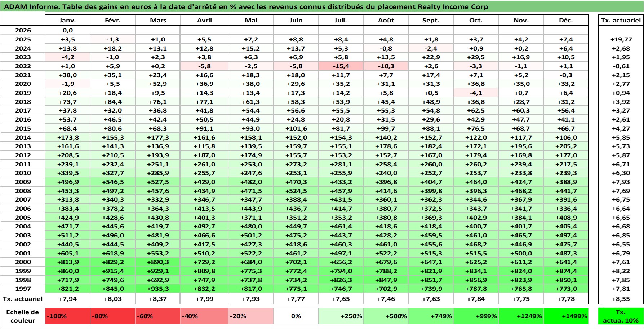Select the +7,46 August actuarial rate cell
644x329 pixels.
tap(386, 299)
